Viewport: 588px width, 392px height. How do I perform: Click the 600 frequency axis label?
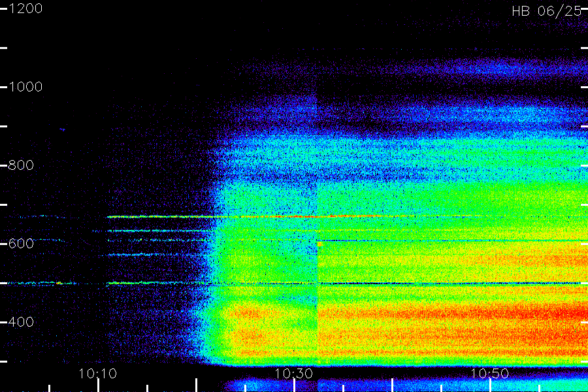pyautogui.click(x=21, y=244)
